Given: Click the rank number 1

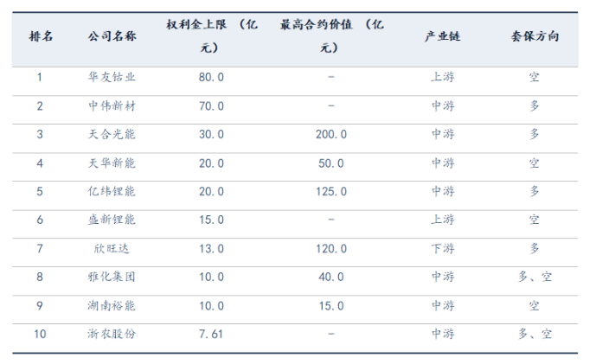Looking at the screenshot, I should pos(40,77).
